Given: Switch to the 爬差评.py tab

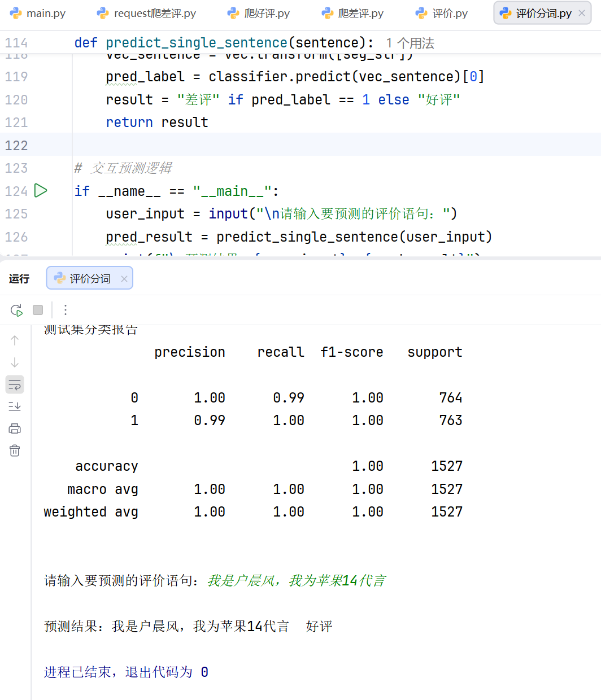Looking at the screenshot, I should point(353,14).
